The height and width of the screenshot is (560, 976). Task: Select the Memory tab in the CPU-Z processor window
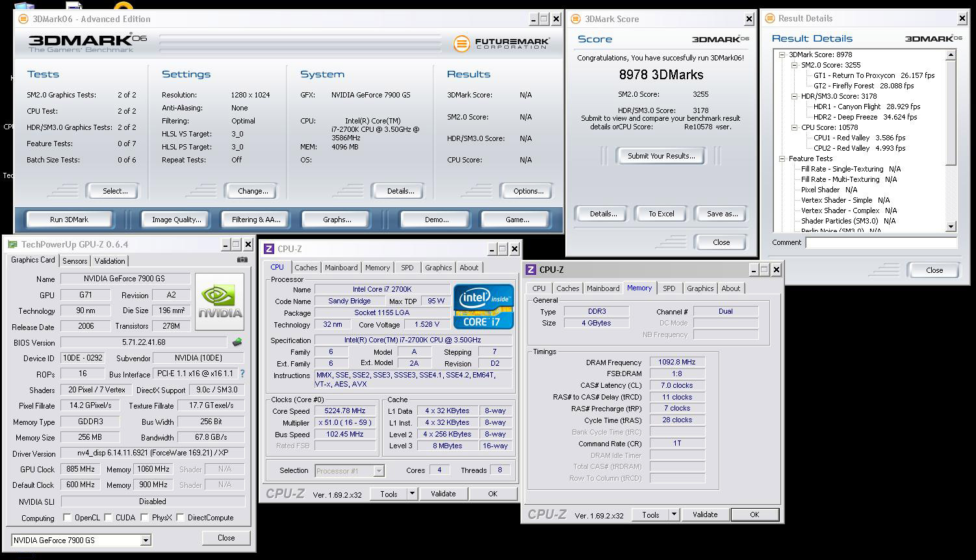(378, 268)
